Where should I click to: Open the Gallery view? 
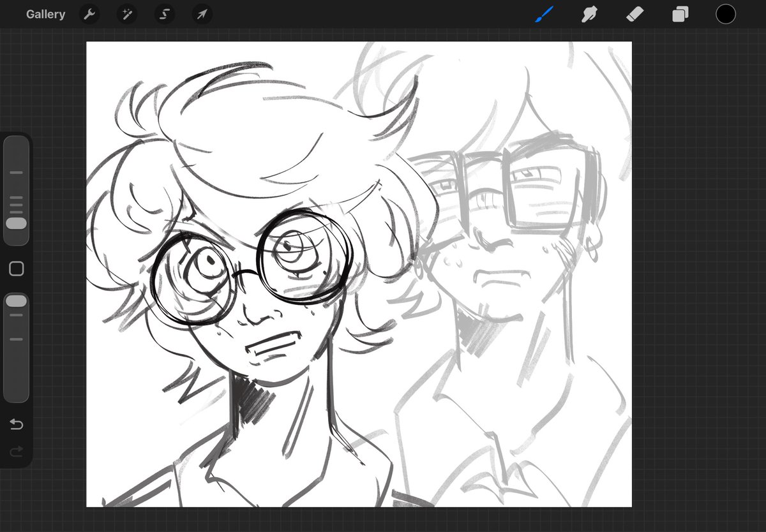tap(45, 14)
